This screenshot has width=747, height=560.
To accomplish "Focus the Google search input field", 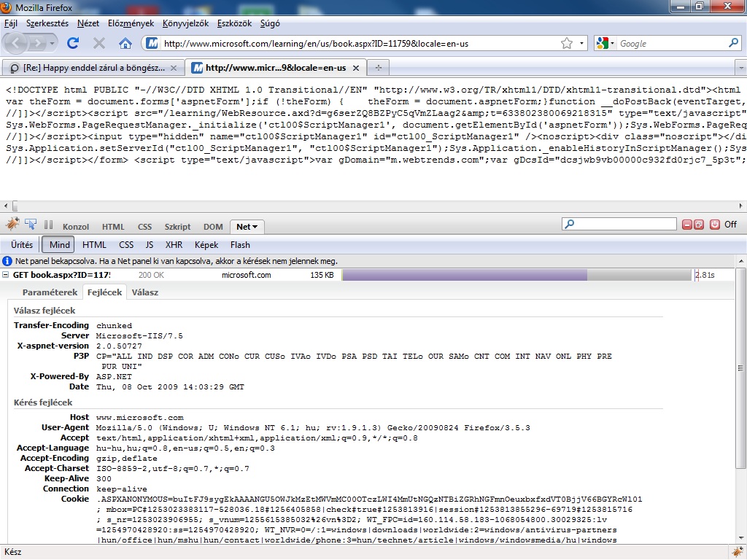I will [673, 43].
